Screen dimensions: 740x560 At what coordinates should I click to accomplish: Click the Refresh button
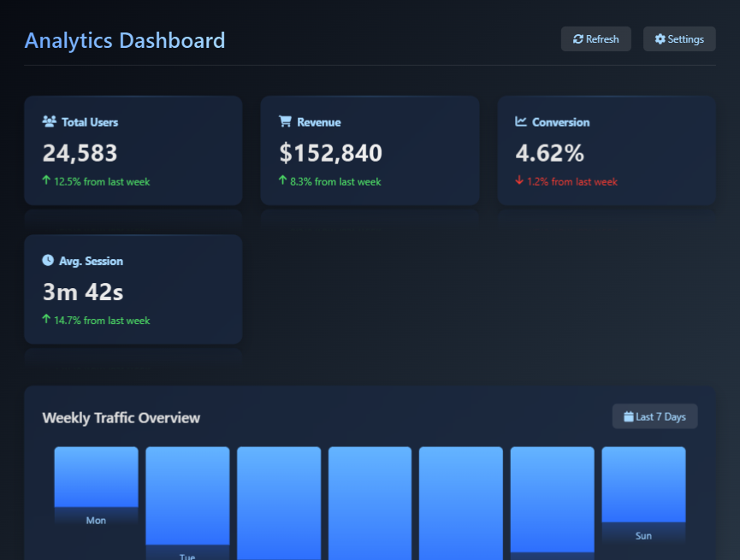(x=595, y=39)
